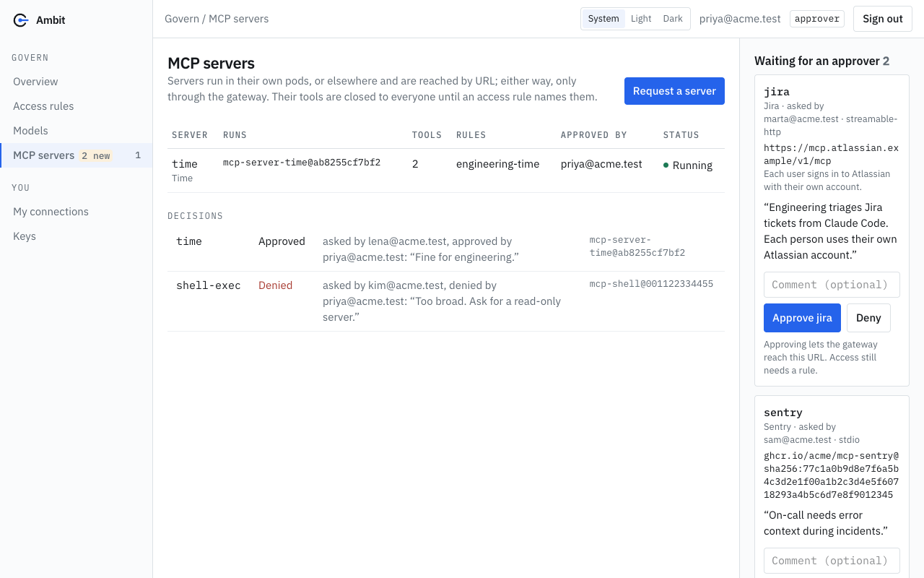
Task: Click the Server column header
Action: [190, 135]
